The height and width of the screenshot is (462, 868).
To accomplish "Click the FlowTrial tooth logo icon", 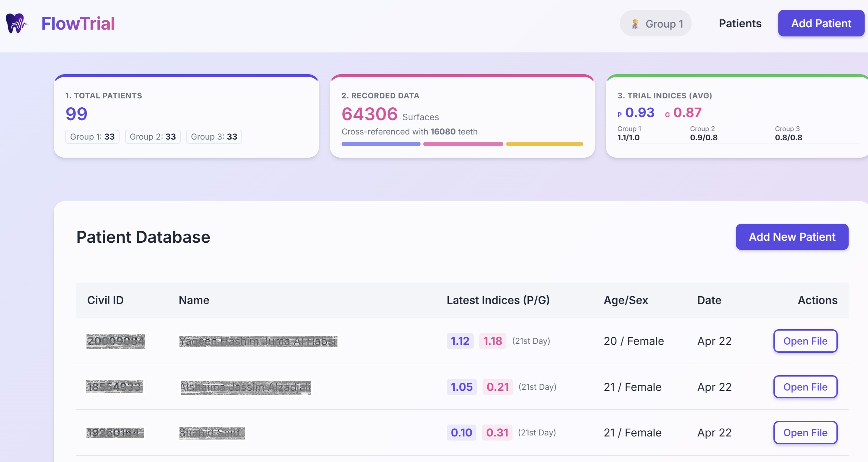I will click(x=17, y=23).
